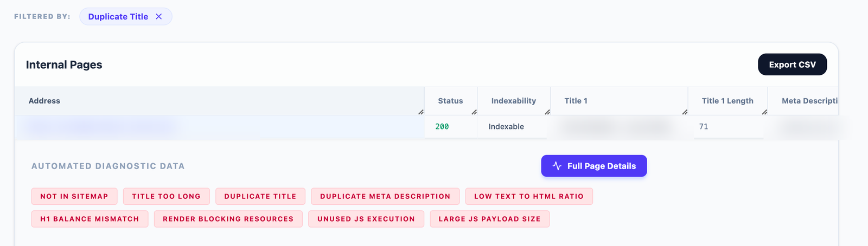
Task: Click the Title 1 column header
Action: [x=619, y=101]
